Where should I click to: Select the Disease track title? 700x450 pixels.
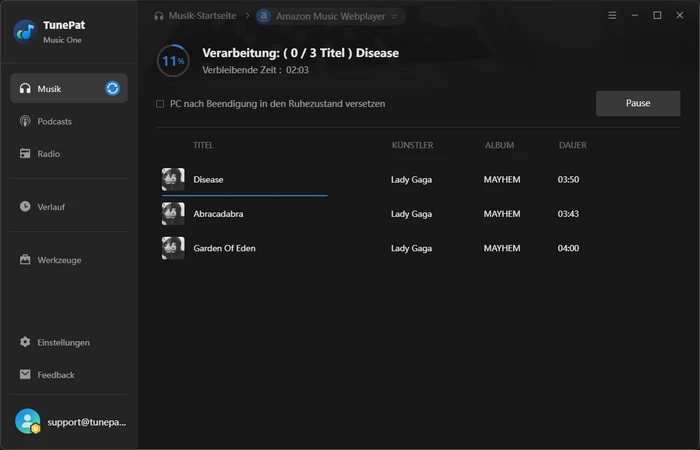pos(208,179)
